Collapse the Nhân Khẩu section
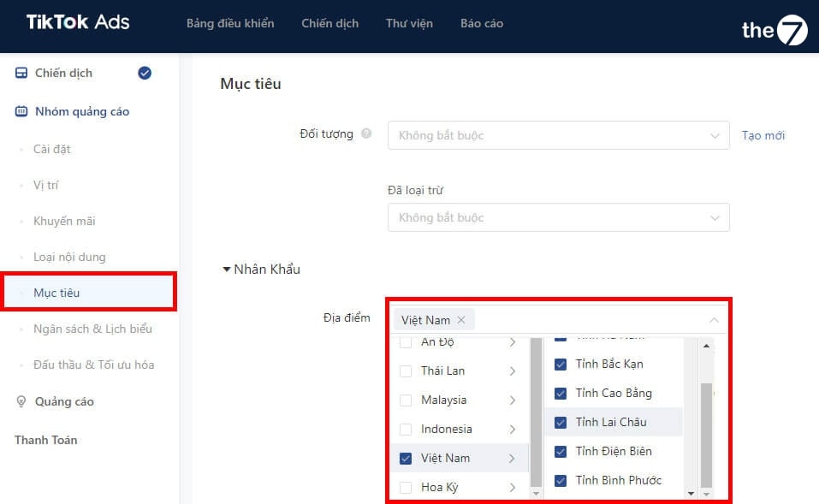819x504 pixels. 227,270
